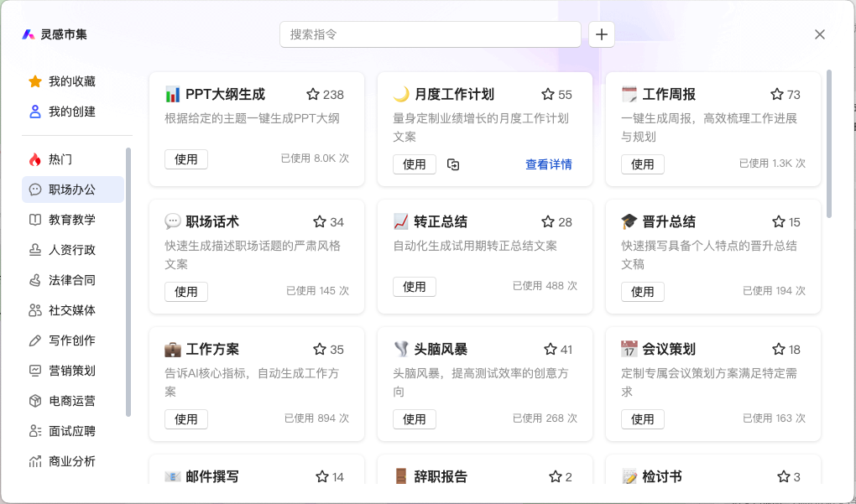Open 我的收藏 favorites section
This screenshot has width=856, height=504.
pos(73,81)
